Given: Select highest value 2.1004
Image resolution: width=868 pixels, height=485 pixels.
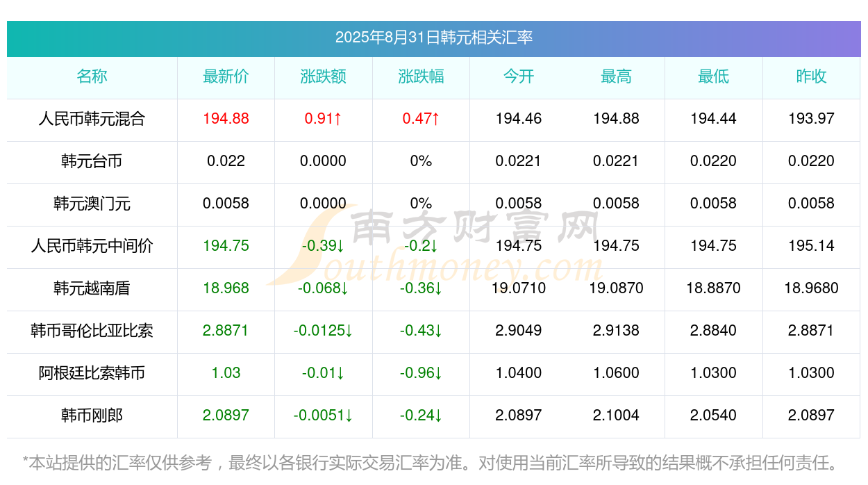Looking at the screenshot, I should [616, 416].
